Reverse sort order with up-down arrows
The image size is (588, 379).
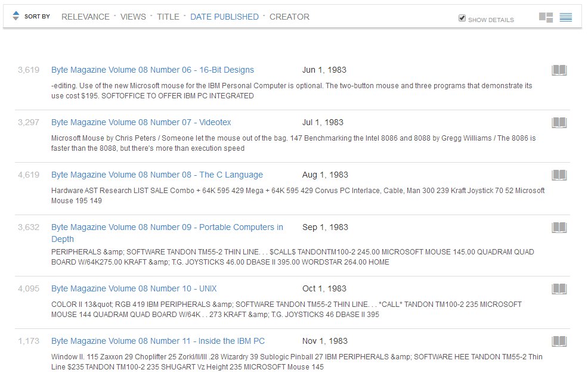click(x=16, y=15)
